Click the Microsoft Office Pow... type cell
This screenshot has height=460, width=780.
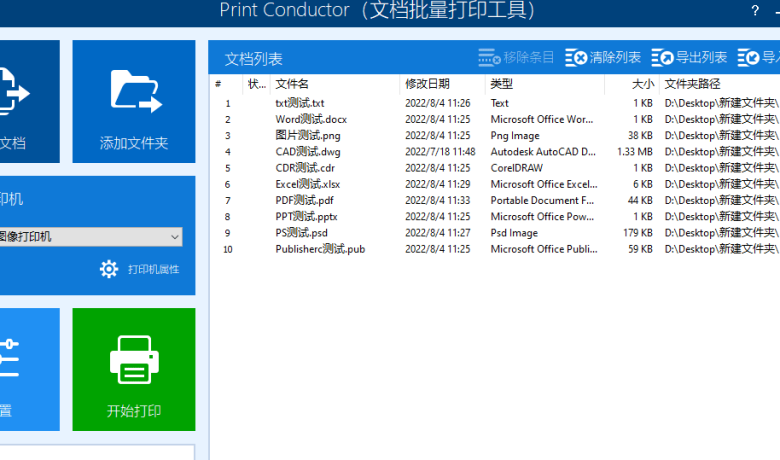[542, 216]
